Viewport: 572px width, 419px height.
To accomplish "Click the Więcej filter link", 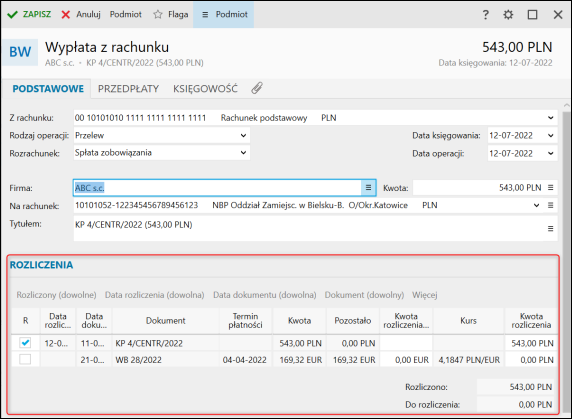I will coord(425,295).
